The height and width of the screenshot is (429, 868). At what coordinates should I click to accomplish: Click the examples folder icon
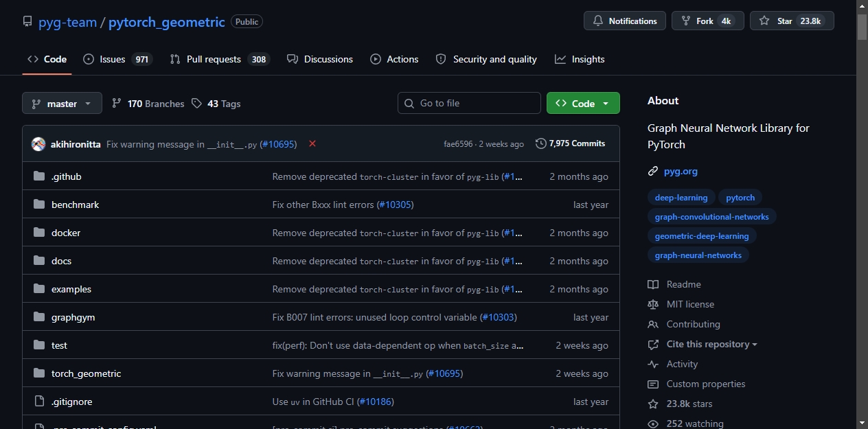tap(39, 289)
